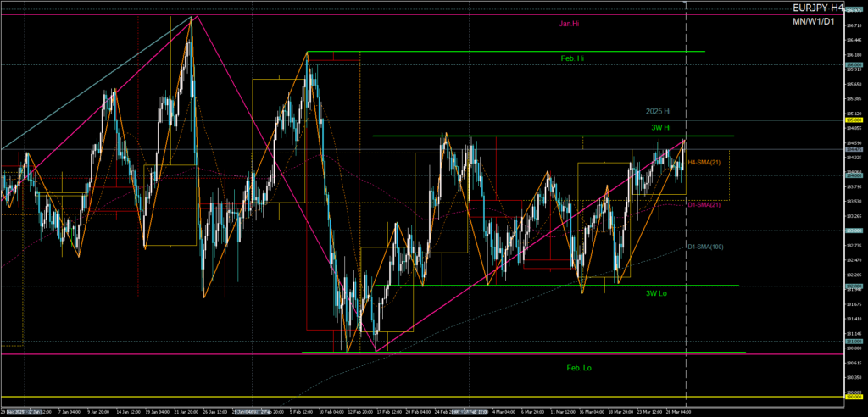Click the 2025 Hi label
868x417 pixels.
tap(658, 111)
